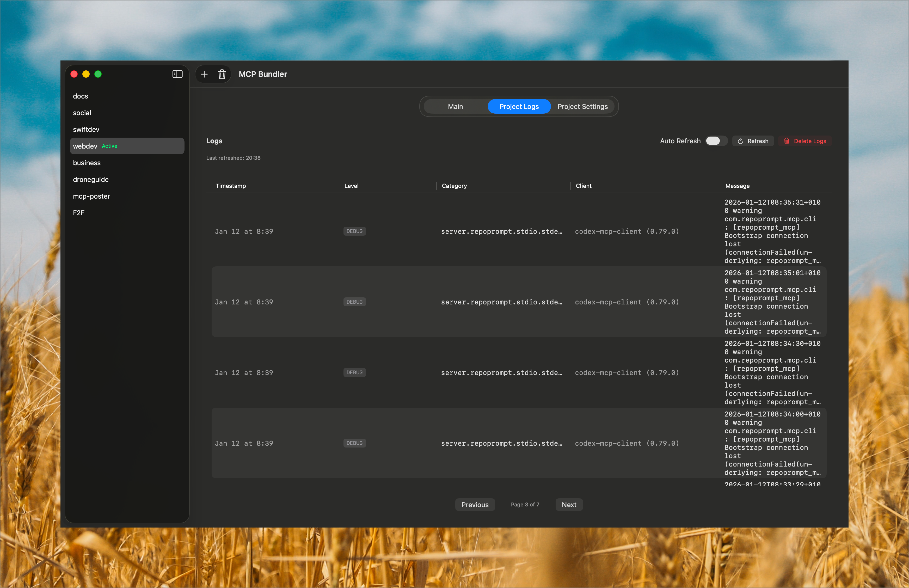Go to Previous logs page
The height and width of the screenshot is (588, 909).
point(475,505)
